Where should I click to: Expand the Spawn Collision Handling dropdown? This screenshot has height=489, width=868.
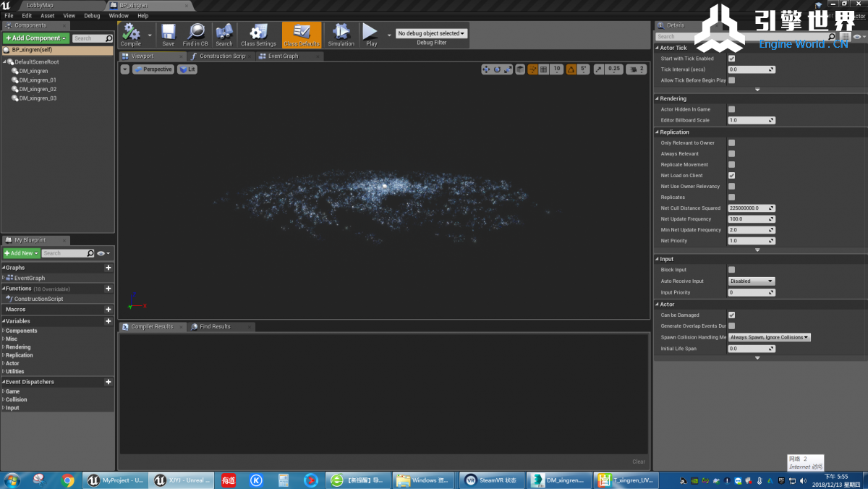pos(769,338)
